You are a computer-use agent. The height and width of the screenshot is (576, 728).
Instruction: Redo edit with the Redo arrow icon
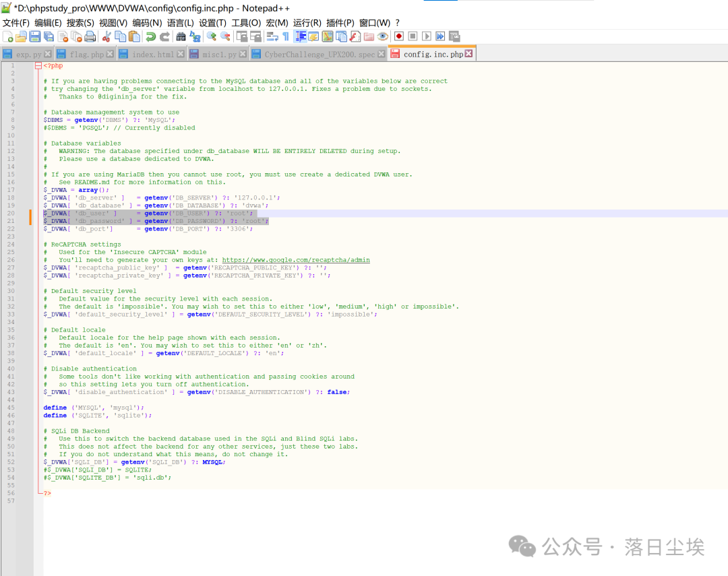164,36
